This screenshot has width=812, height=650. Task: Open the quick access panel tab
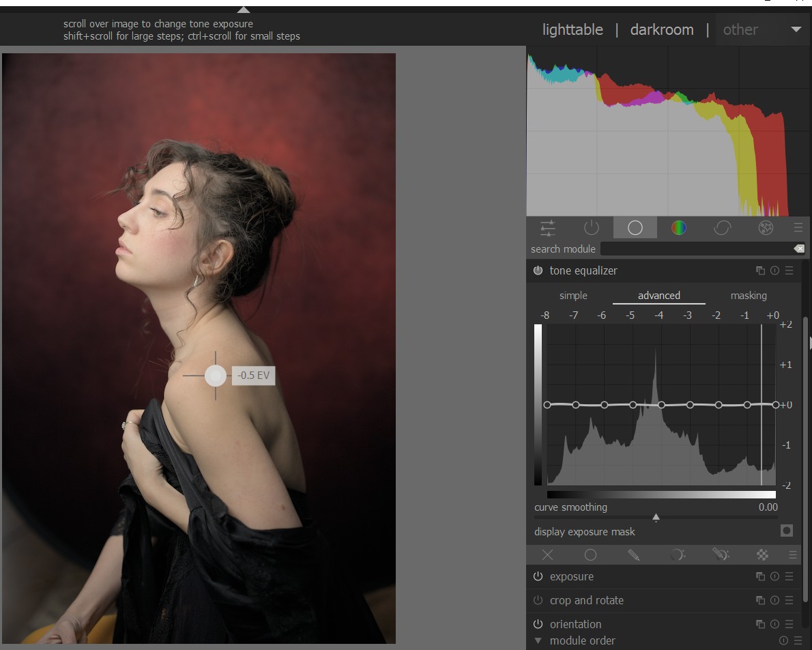click(547, 228)
